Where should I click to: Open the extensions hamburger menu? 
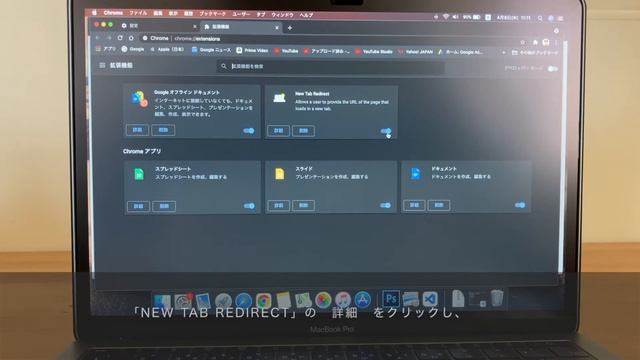tap(102, 65)
